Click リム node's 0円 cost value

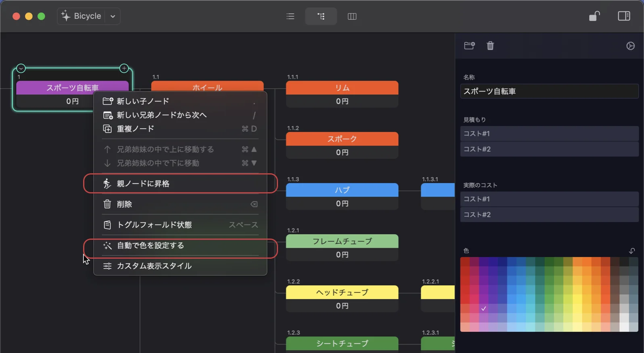(342, 102)
